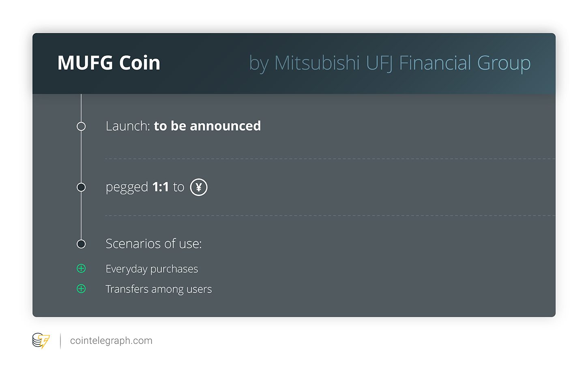Click the bold 1:1 ratio text
This screenshot has height=374, width=588.
pos(161,187)
